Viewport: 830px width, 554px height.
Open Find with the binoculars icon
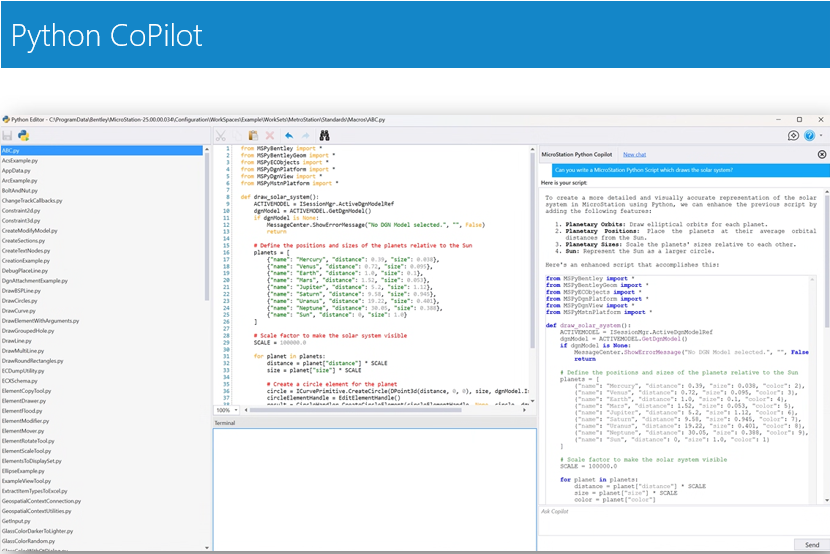tap(325, 135)
